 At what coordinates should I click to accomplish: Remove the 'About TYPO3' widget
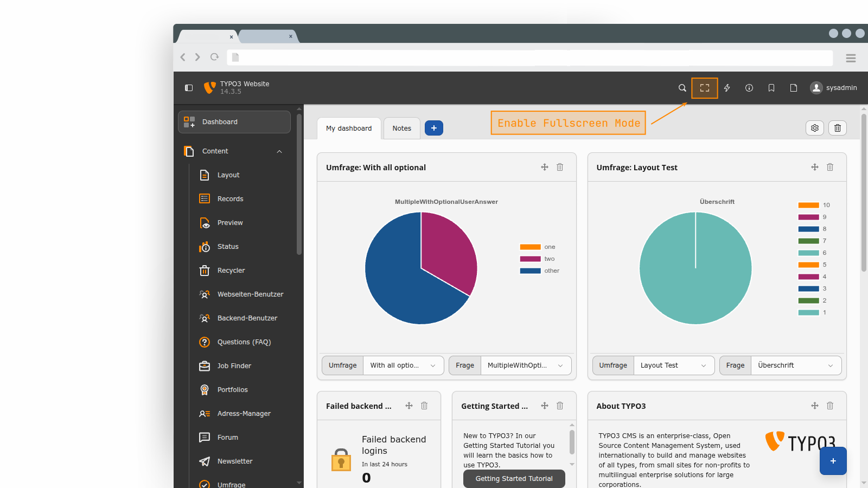point(830,406)
